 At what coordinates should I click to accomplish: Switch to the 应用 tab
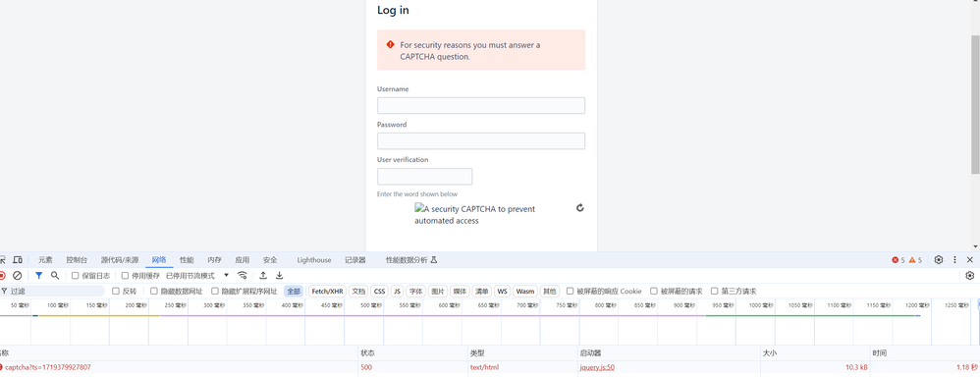coord(242,260)
